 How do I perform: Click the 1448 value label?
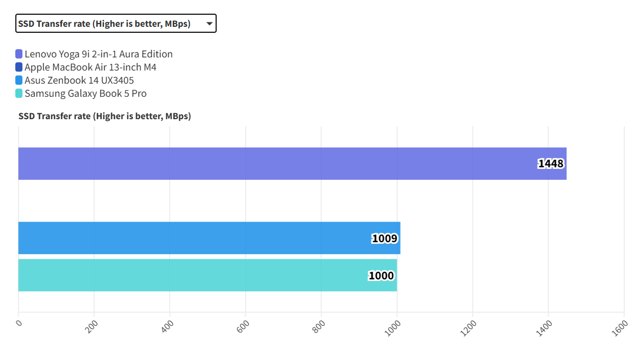[x=550, y=163]
